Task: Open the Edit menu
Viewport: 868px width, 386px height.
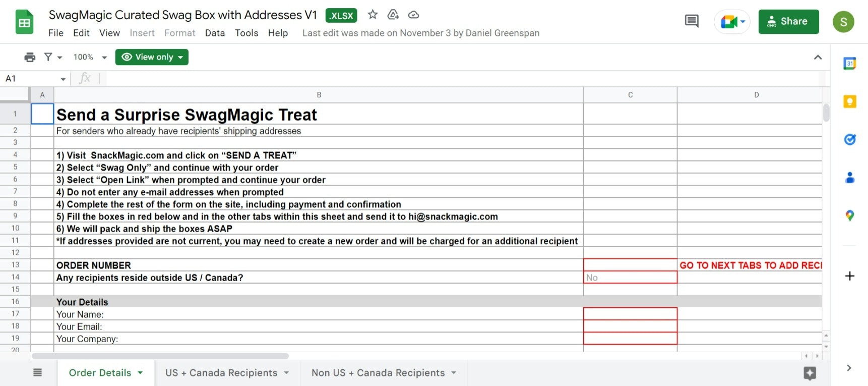Action: [x=81, y=33]
